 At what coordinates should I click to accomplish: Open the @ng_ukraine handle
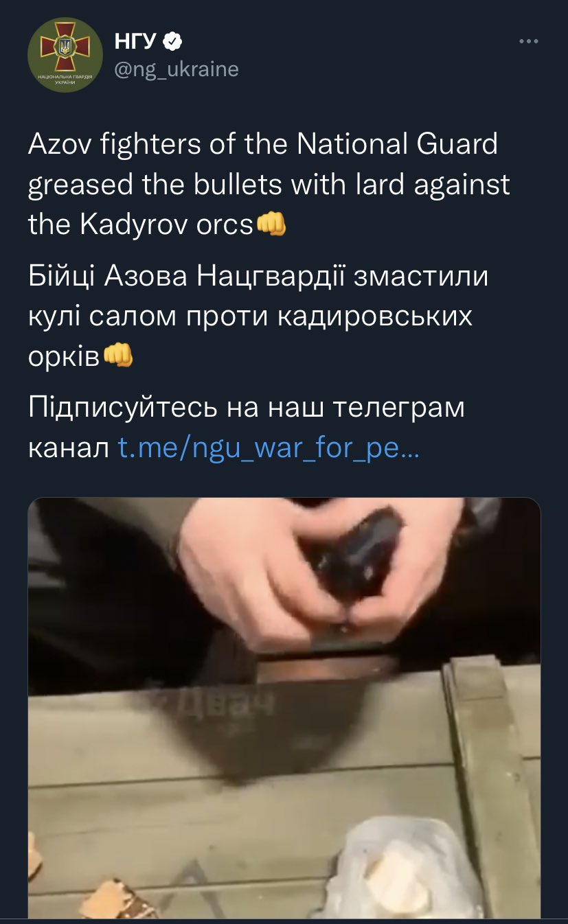point(177,69)
